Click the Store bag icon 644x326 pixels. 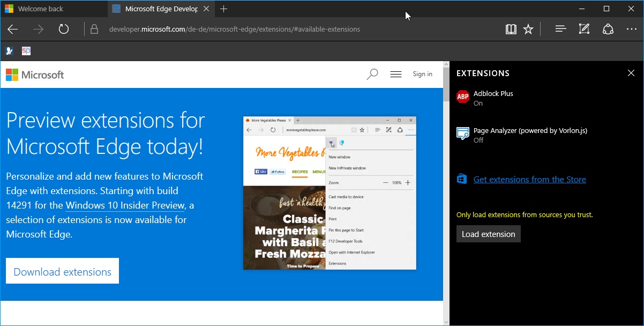(462, 179)
